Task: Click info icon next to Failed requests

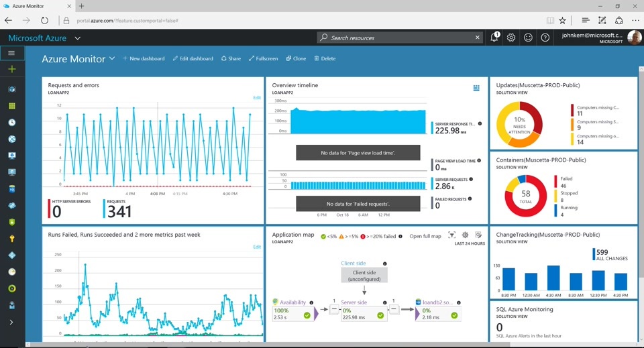Action: click(470, 199)
